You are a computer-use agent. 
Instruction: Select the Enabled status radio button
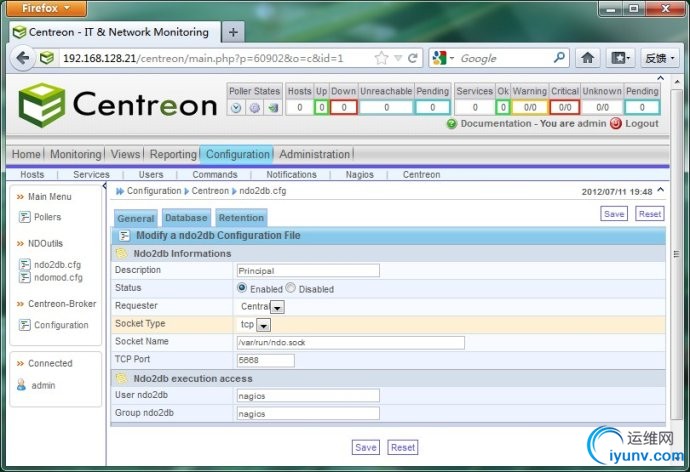pyautogui.click(x=242, y=288)
